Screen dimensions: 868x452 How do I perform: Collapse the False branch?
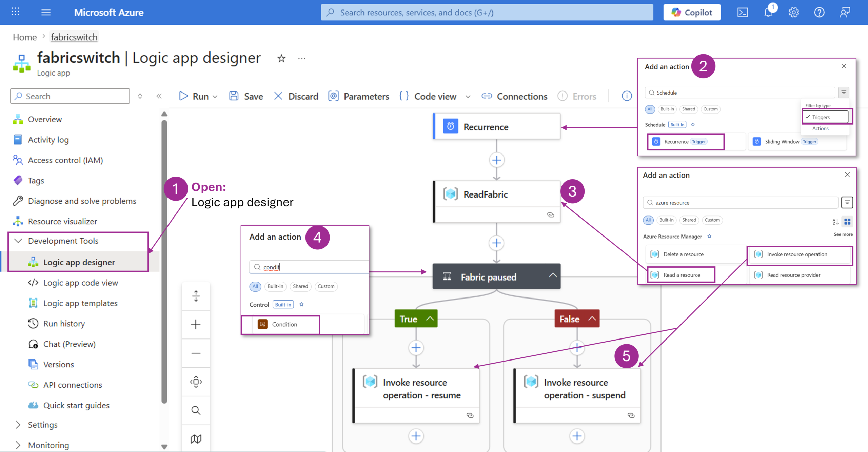click(x=592, y=319)
